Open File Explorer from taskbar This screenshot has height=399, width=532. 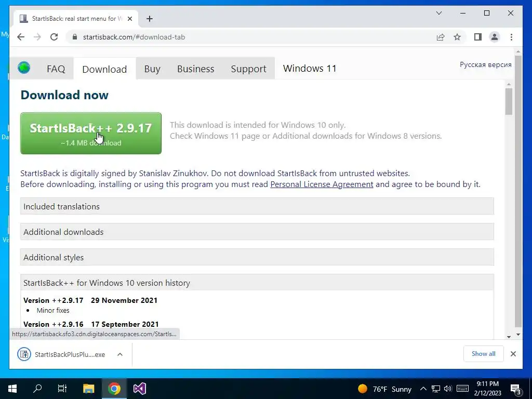pos(88,389)
